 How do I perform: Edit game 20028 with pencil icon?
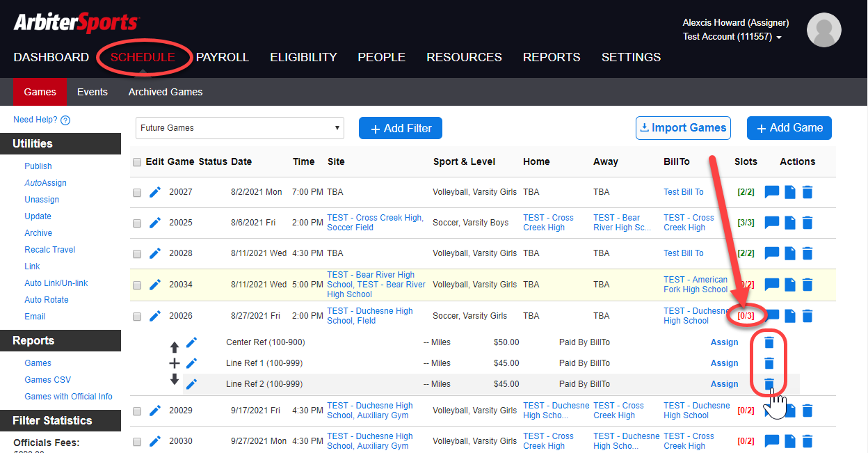[x=155, y=253]
